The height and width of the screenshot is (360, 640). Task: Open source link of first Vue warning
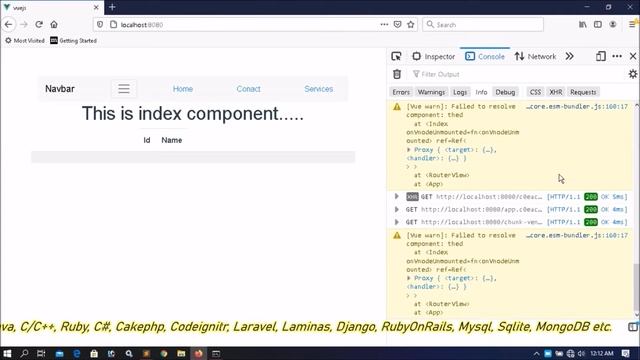[x=577, y=107]
